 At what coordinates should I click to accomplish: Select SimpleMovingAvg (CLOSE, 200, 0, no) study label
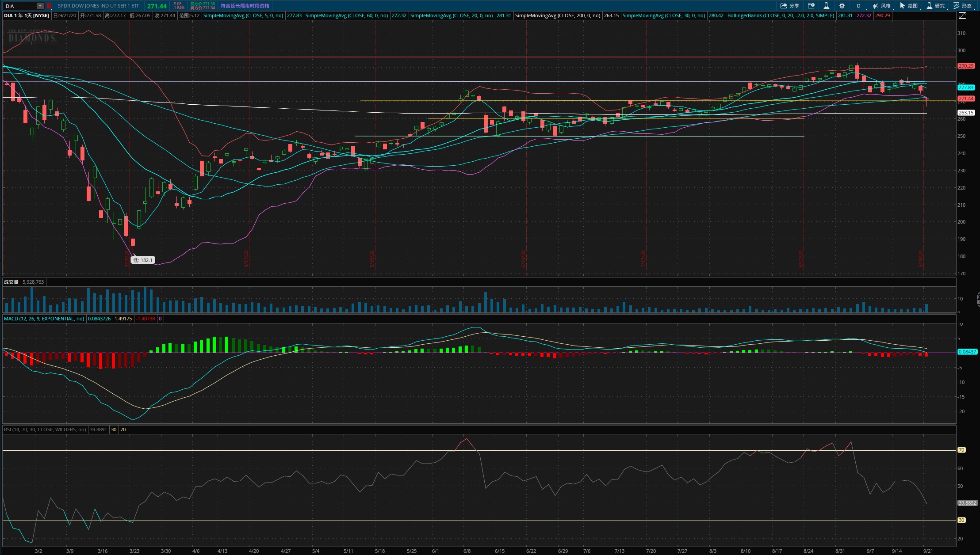558,15
